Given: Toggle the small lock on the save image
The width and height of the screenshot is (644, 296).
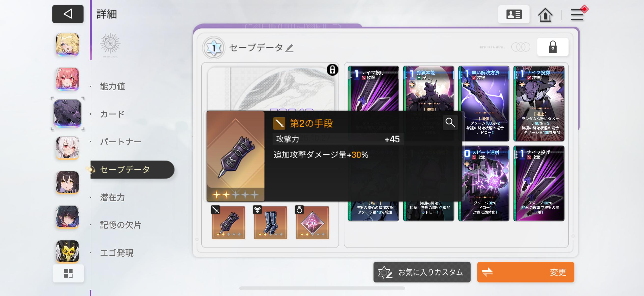Looking at the screenshot, I should (x=332, y=70).
